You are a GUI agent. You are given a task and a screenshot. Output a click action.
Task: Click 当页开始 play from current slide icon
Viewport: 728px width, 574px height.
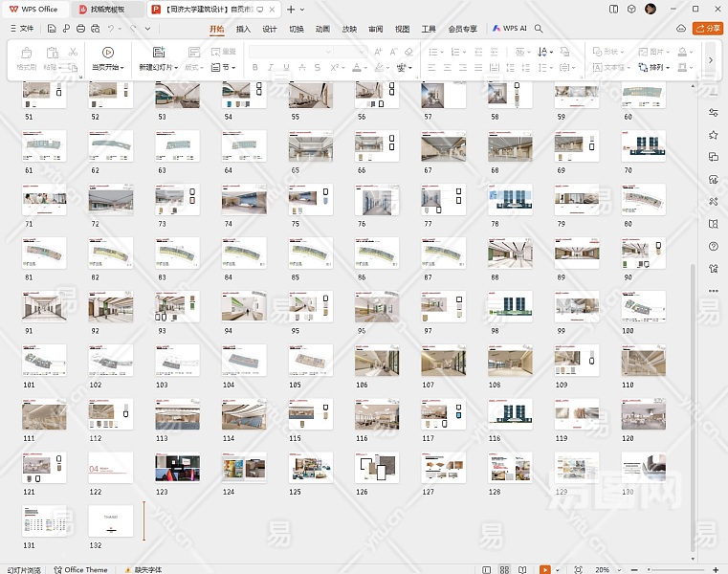point(107,54)
